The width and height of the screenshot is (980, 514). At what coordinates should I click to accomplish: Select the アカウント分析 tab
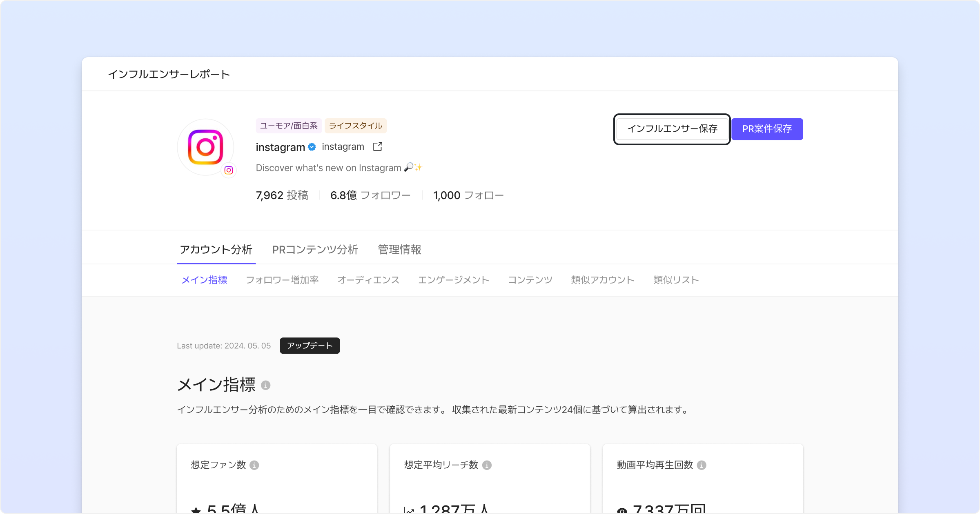[x=216, y=249]
